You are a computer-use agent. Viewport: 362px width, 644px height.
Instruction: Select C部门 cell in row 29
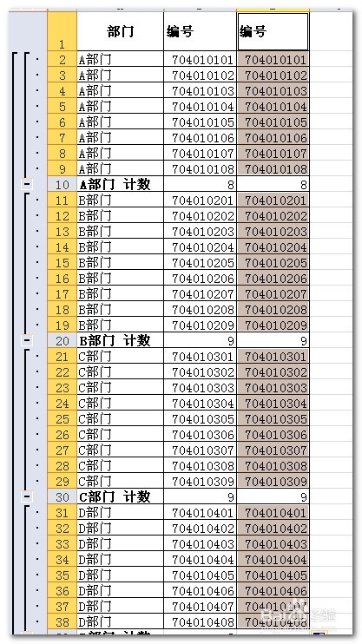[x=120, y=481]
